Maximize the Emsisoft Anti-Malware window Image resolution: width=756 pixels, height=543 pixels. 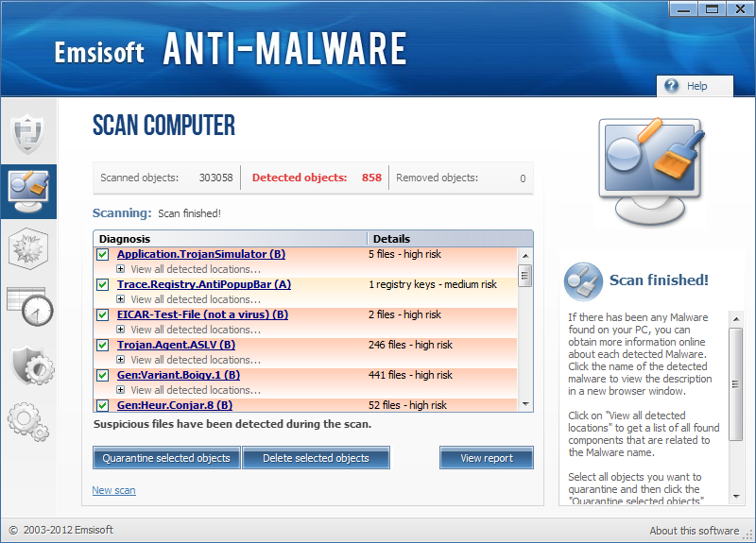point(713,8)
